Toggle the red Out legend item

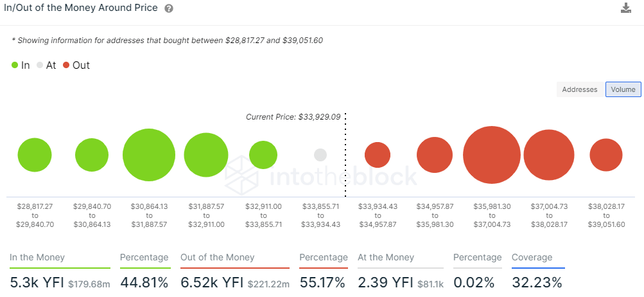coord(76,65)
